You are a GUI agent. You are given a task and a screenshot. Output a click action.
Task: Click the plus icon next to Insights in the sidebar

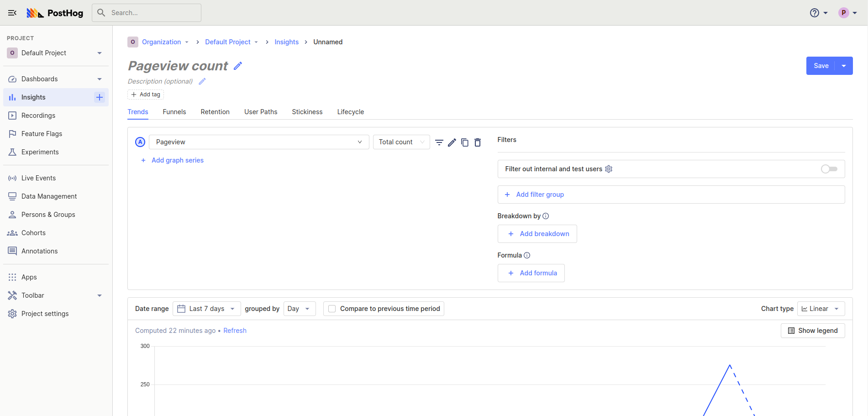(x=99, y=97)
